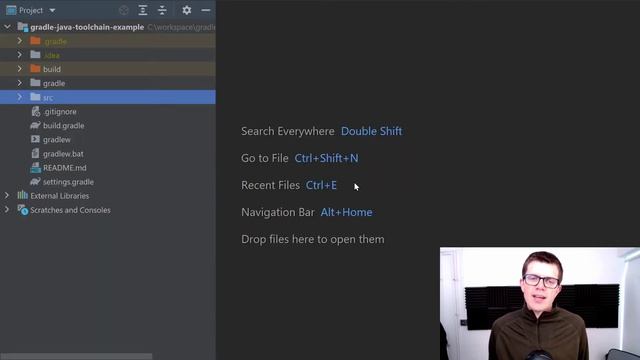
Task: Click the Alt+Home Navigation Bar shortcut
Action: click(x=346, y=212)
